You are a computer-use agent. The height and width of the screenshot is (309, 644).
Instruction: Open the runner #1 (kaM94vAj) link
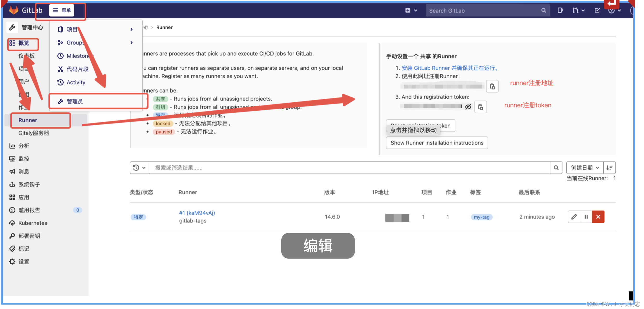pos(197,213)
